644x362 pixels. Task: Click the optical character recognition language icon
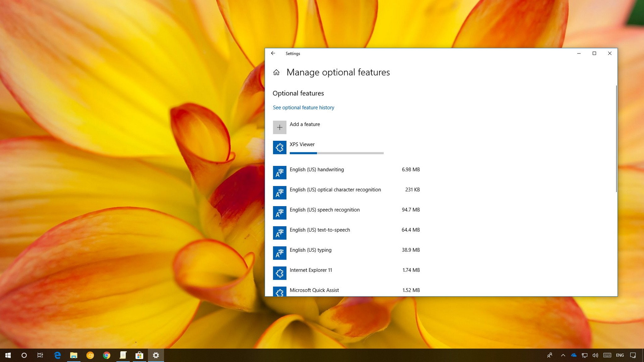[x=280, y=193]
